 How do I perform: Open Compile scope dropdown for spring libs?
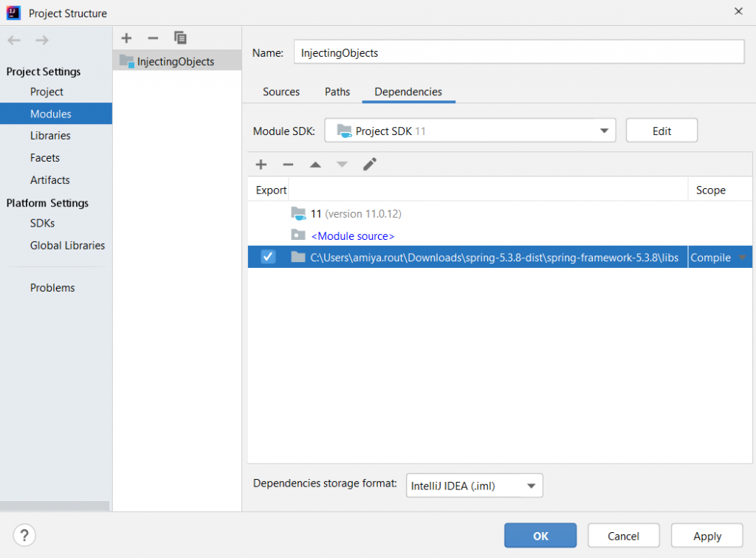tap(743, 258)
